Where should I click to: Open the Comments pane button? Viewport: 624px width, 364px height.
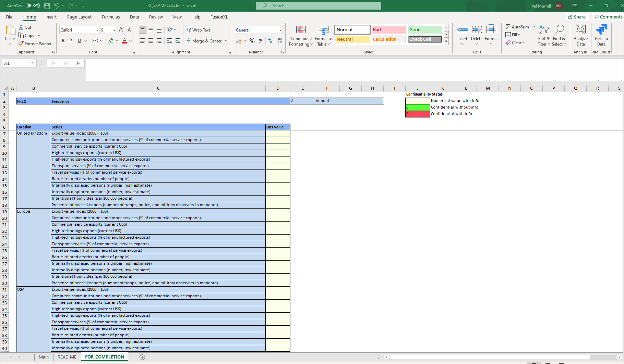[x=608, y=17]
